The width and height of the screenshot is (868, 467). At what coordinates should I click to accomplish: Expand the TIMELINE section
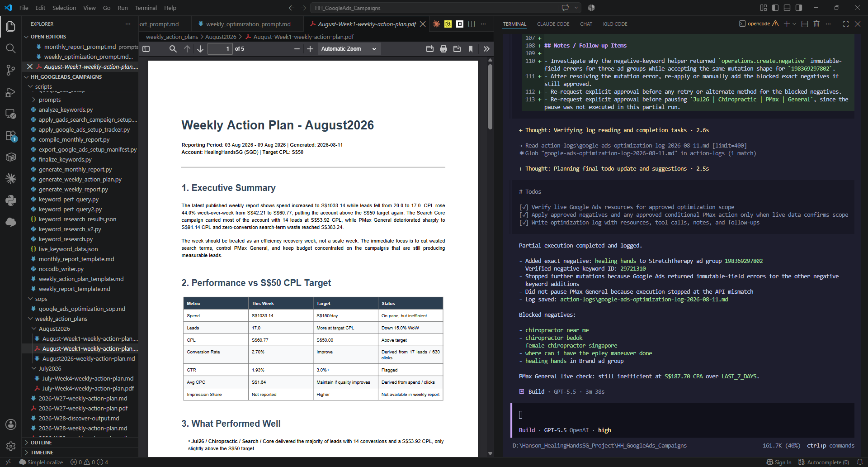pos(42,453)
